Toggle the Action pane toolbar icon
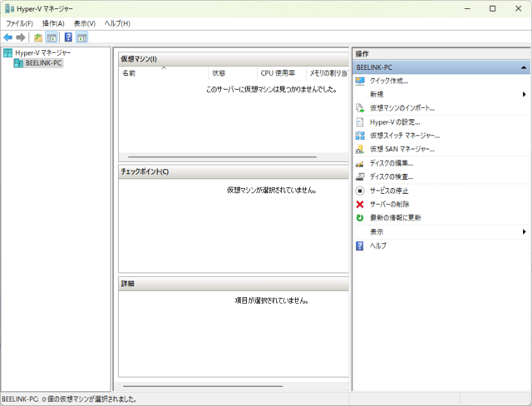Image resolution: width=532 pixels, height=406 pixels. pos(81,37)
